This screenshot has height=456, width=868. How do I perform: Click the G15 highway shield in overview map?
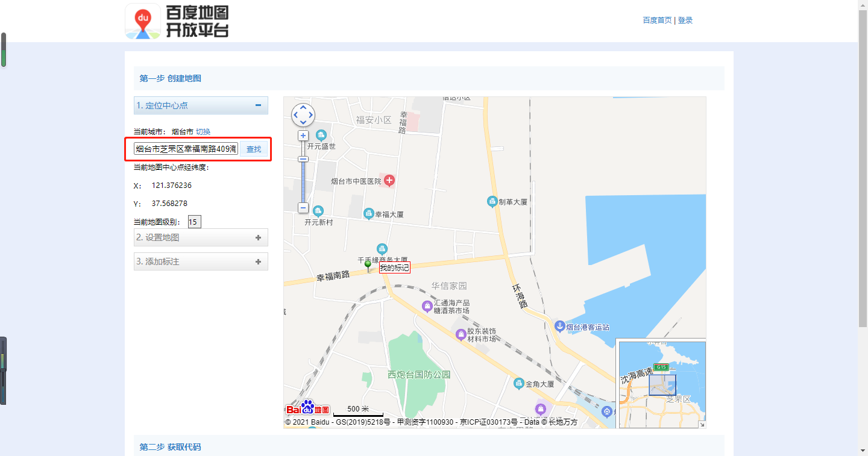[661, 367]
